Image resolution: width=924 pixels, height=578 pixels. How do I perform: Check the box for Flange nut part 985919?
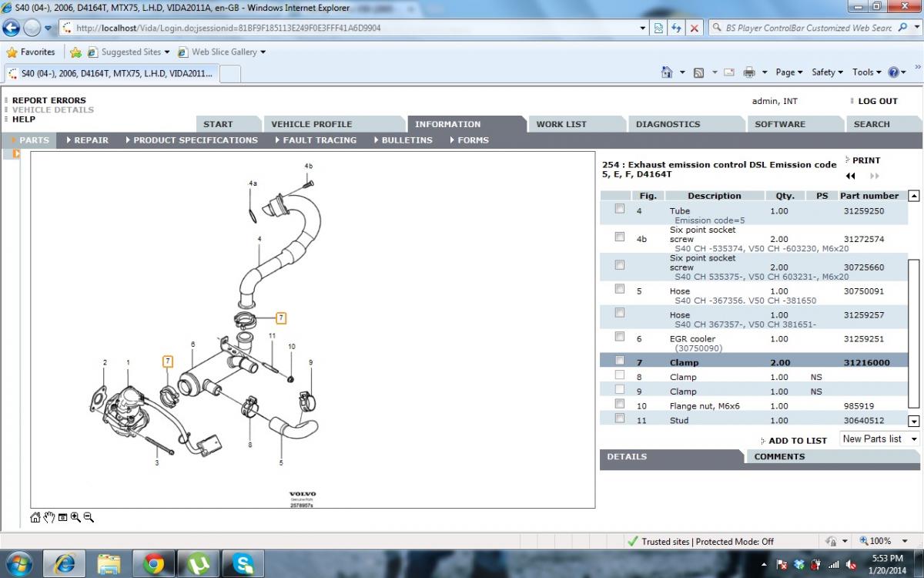click(x=620, y=403)
